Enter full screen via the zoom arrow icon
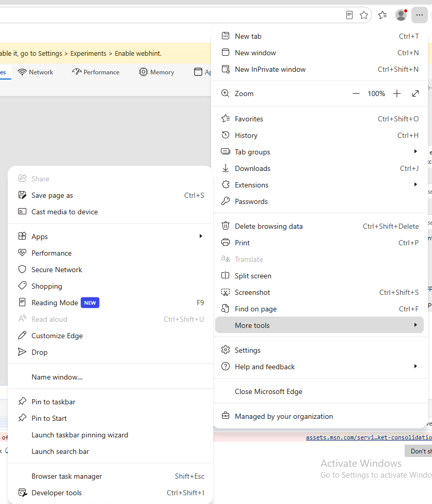This screenshot has width=432, height=504. [x=415, y=93]
